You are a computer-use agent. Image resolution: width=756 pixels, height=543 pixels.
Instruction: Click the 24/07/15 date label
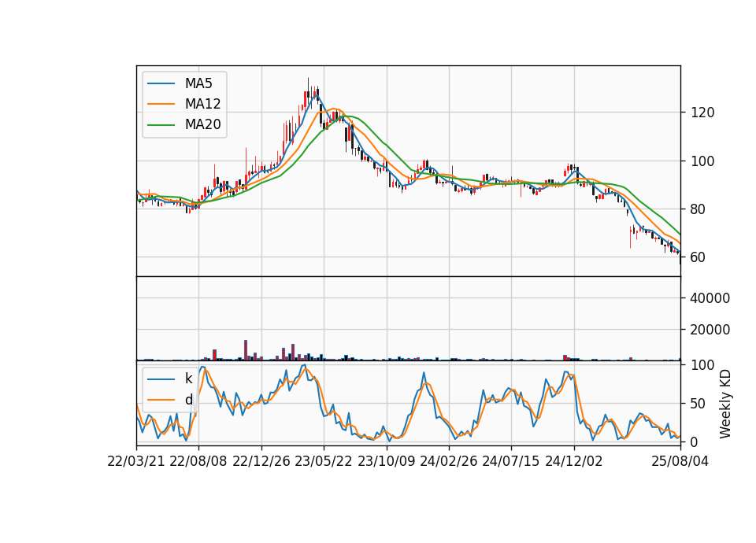pos(510,461)
